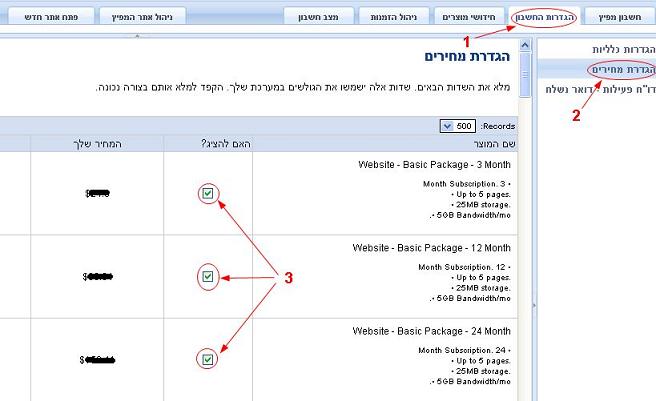656x401 pixels.
Task: Click the Records field showing 500
Action: tap(465, 126)
